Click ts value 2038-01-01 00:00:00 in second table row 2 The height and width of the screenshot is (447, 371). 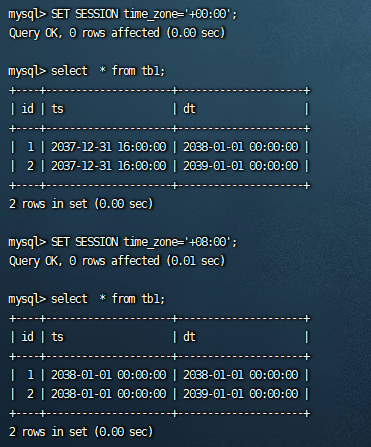coord(109,394)
